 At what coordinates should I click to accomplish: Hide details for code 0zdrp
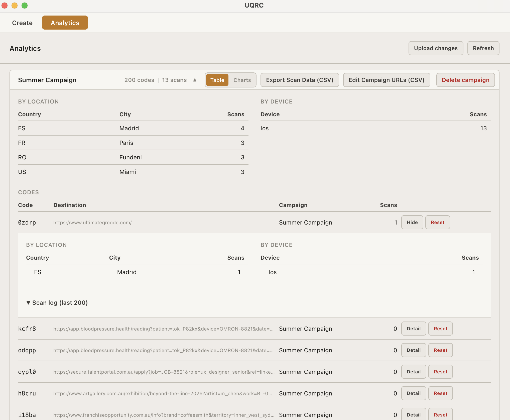click(x=412, y=222)
